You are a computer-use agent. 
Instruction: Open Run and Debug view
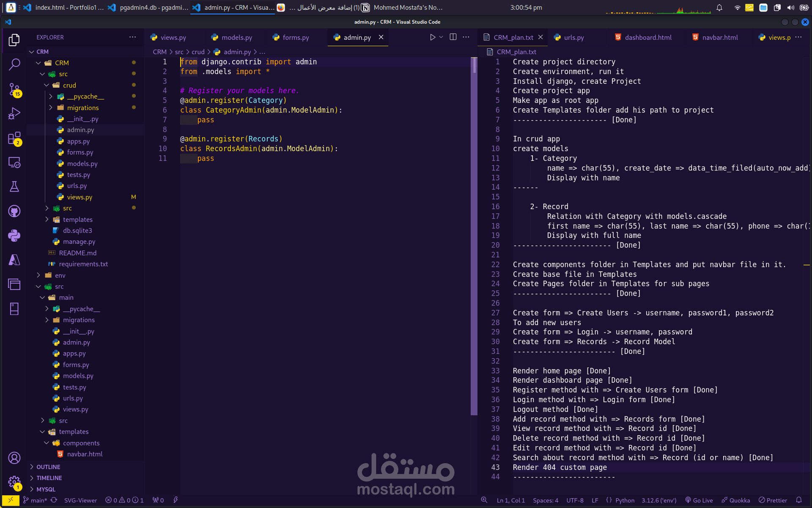[x=14, y=114]
